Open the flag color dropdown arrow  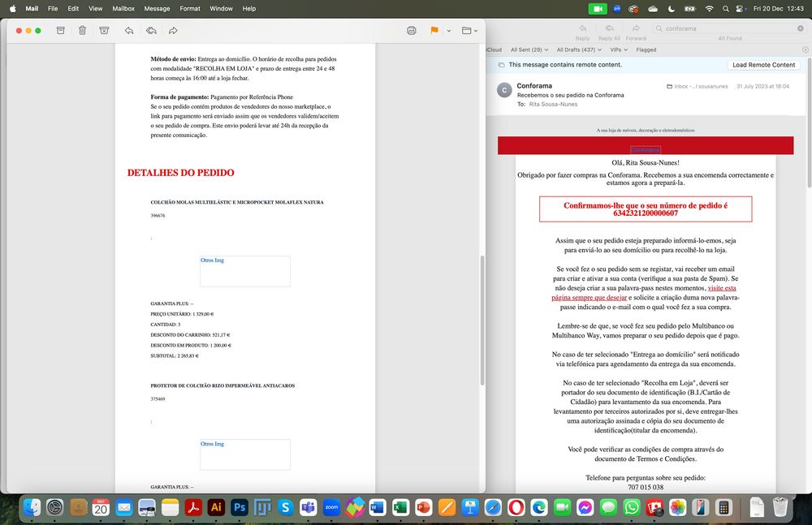coord(449,31)
